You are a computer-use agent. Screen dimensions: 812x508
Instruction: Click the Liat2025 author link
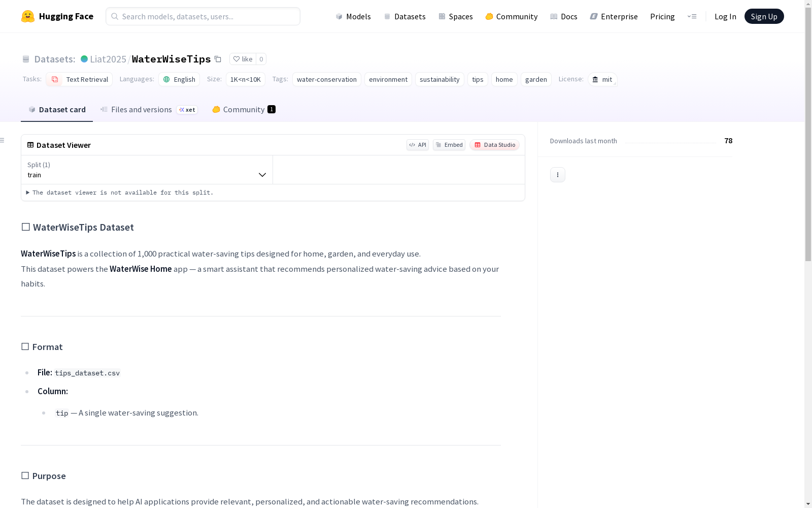click(x=108, y=59)
